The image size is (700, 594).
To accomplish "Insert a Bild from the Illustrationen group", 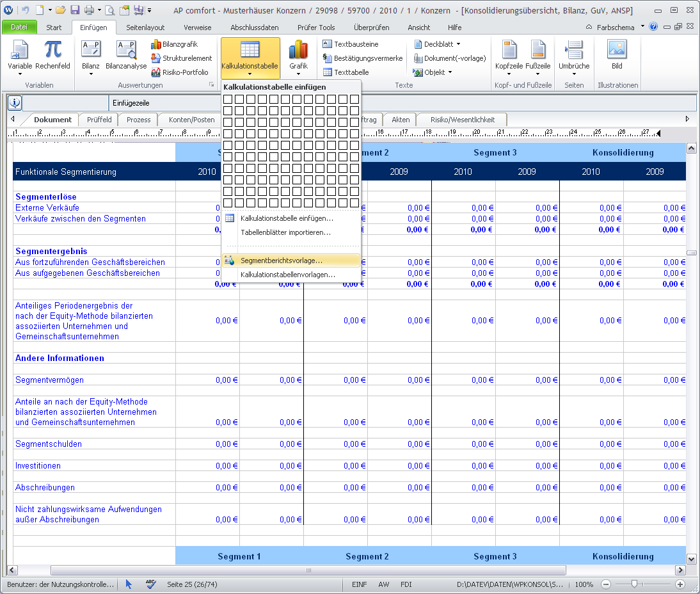I will point(616,51).
